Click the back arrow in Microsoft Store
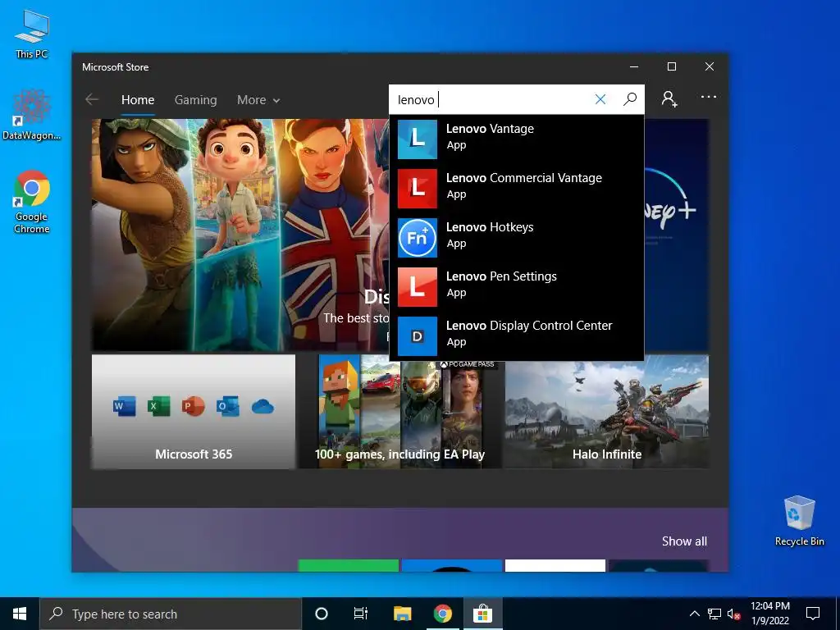Image resolution: width=840 pixels, height=630 pixels. (x=92, y=99)
